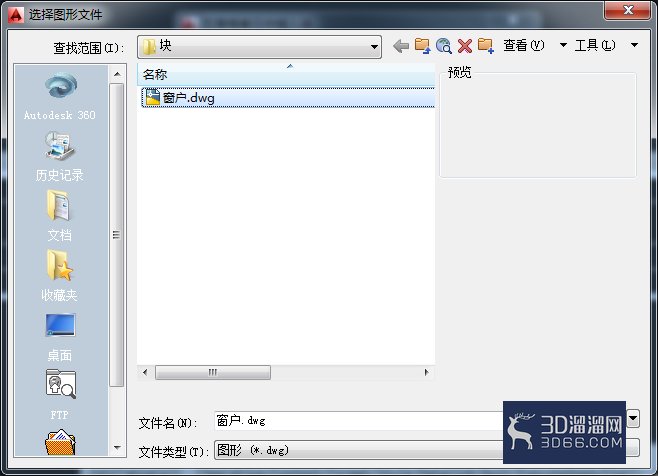The height and width of the screenshot is (476, 658).
Task: Click the 文件名 input field
Action: [x=358, y=421]
